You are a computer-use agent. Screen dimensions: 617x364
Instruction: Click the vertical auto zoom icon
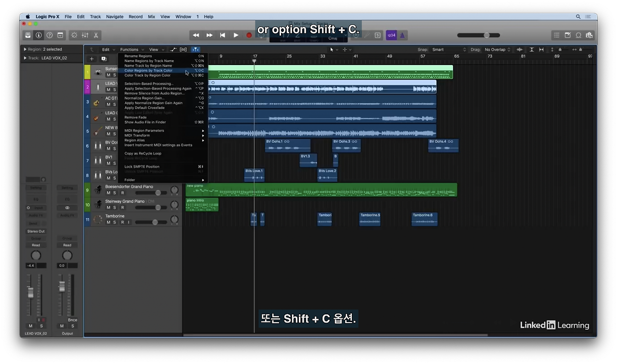[532, 50]
